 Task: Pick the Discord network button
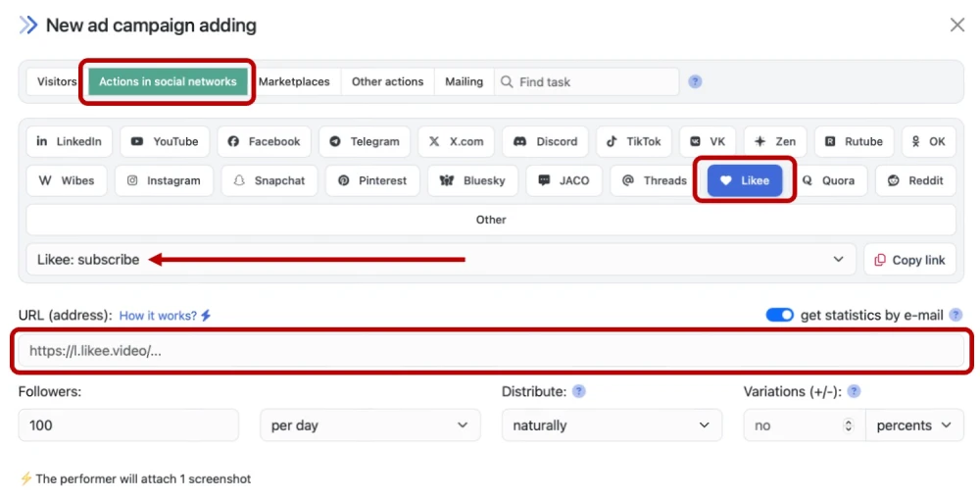pos(546,141)
